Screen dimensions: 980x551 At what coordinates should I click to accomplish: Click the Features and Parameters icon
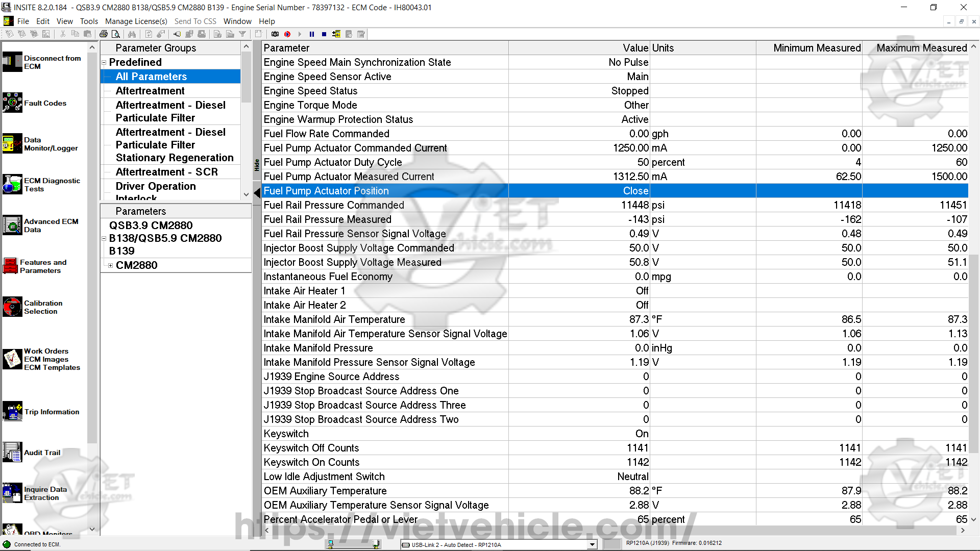click(x=10, y=266)
